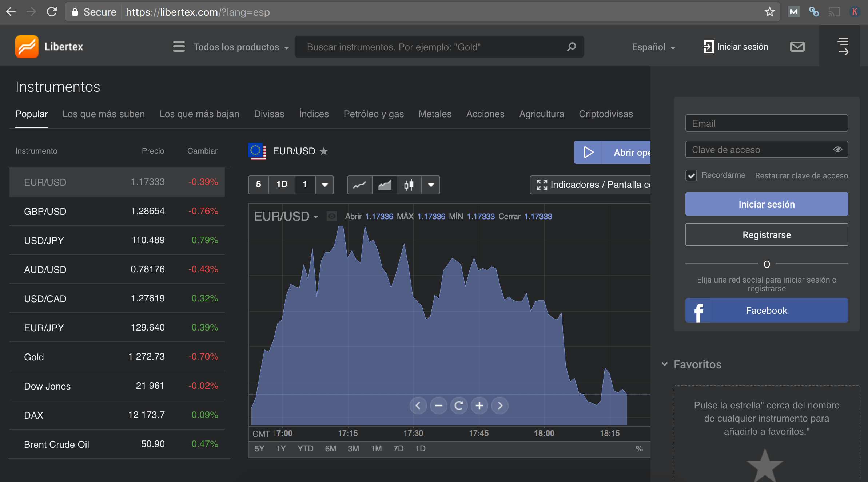The image size is (868, 482).
Task: Open the Metales tab
Action: [x=435, y=114]
